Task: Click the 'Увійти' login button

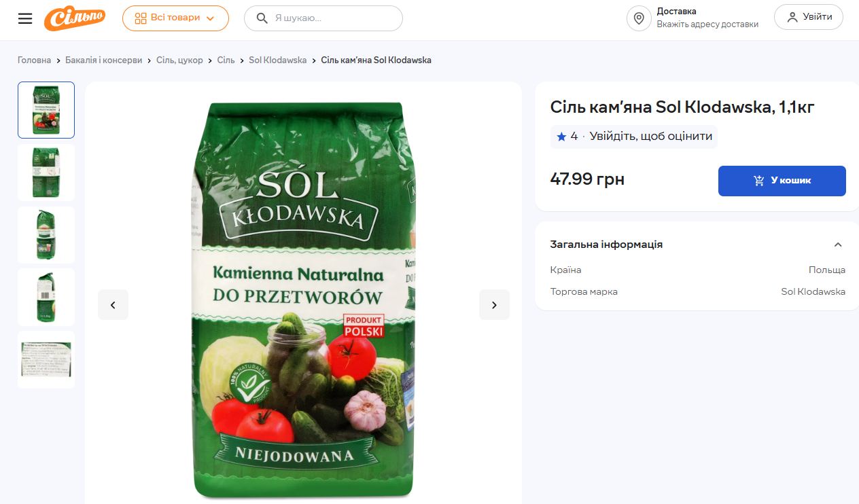Action: coord(809,18)
